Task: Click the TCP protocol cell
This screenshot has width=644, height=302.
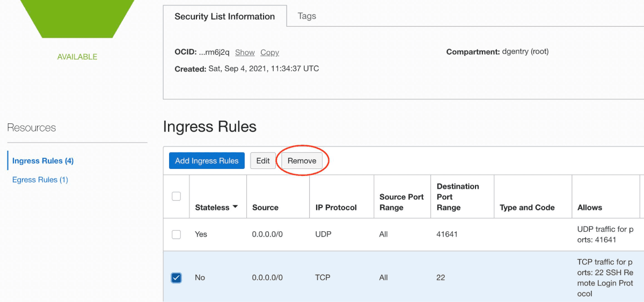Action: (323, 277)
